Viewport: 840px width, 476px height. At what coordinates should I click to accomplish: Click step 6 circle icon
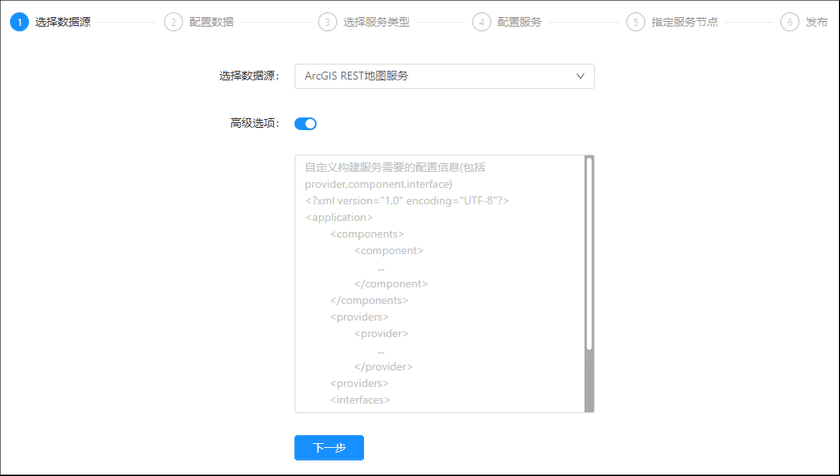790,22
